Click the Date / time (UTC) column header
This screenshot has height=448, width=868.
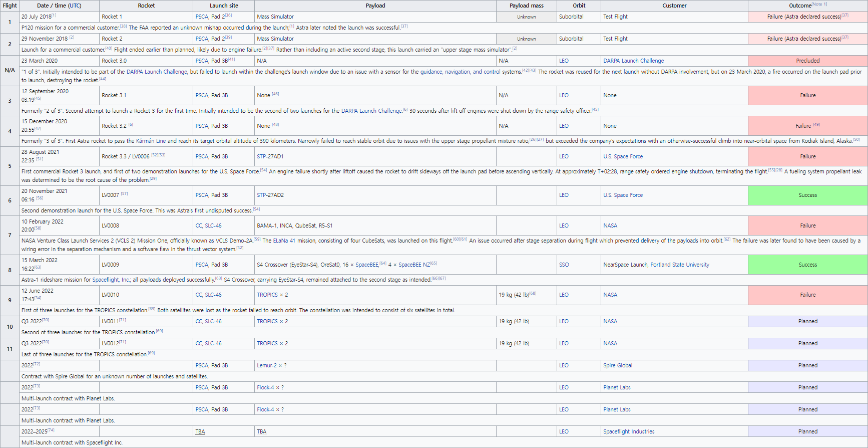click(x=59, y=6)
